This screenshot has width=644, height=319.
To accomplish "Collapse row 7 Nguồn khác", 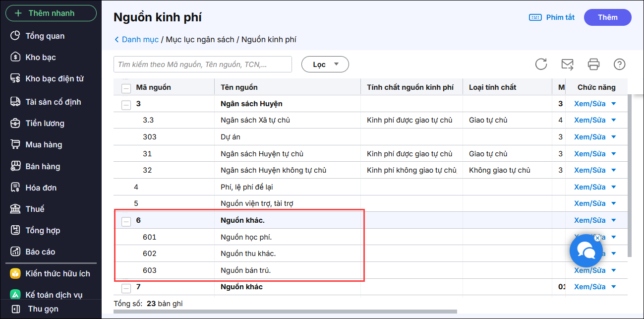I will [126, 288].
